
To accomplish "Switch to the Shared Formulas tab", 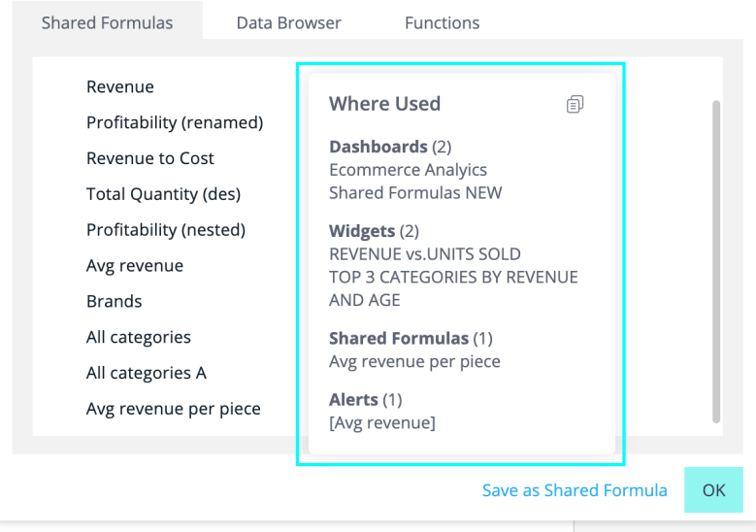I will pyautogui.click(x=107, y=22).
